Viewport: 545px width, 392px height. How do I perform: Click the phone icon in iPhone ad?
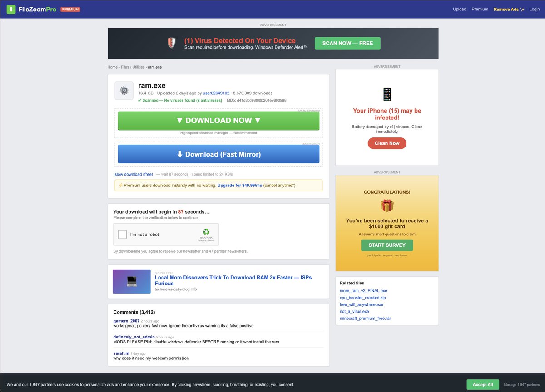pos(387,94)
